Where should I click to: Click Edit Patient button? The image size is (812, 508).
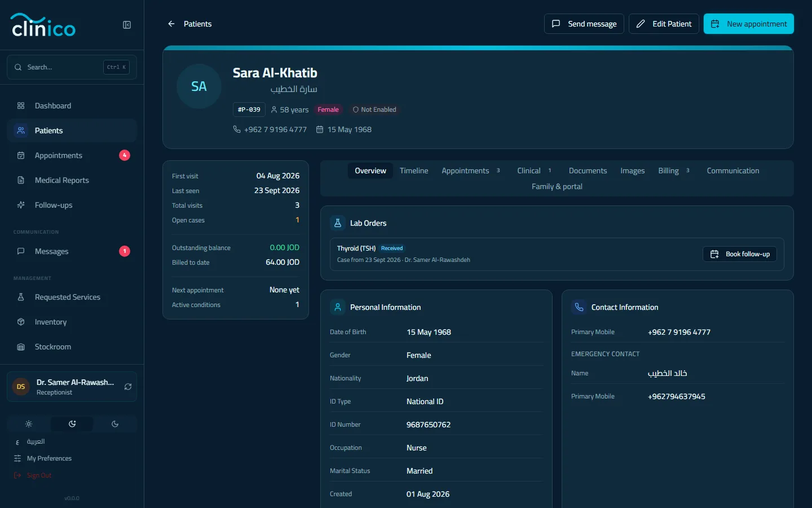(664, 24)
